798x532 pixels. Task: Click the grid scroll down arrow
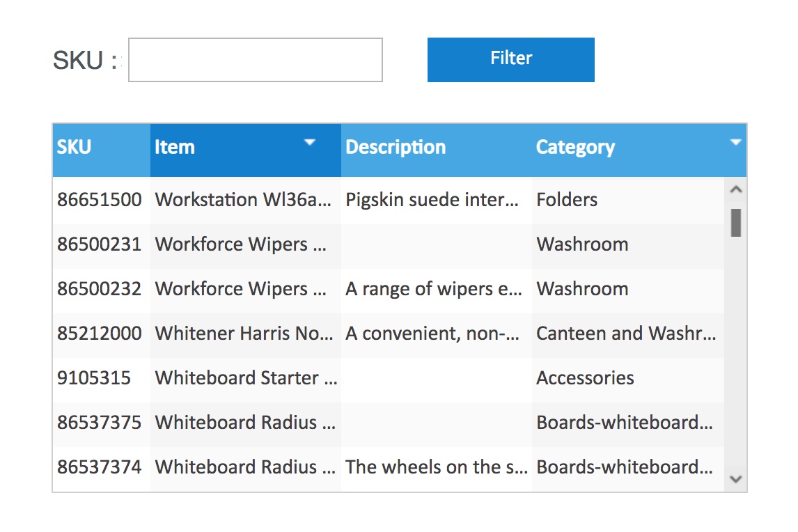click(735, 479)
